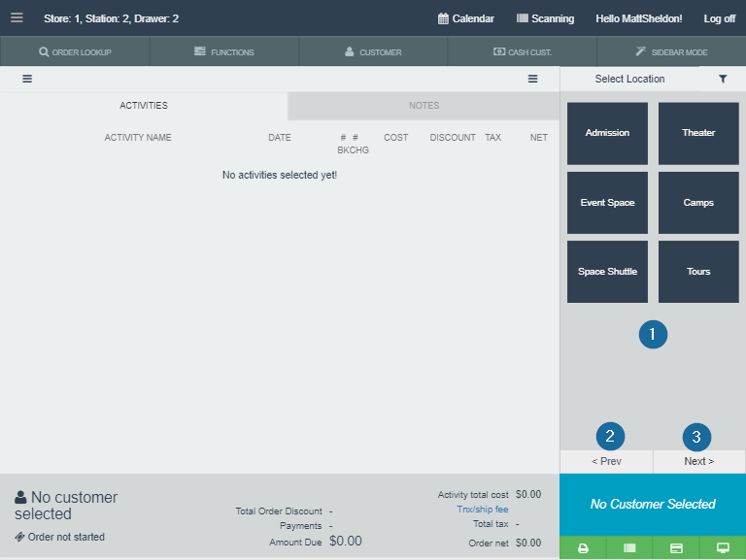
Task: Select the Camps location tile
Action: pos(698,203)
